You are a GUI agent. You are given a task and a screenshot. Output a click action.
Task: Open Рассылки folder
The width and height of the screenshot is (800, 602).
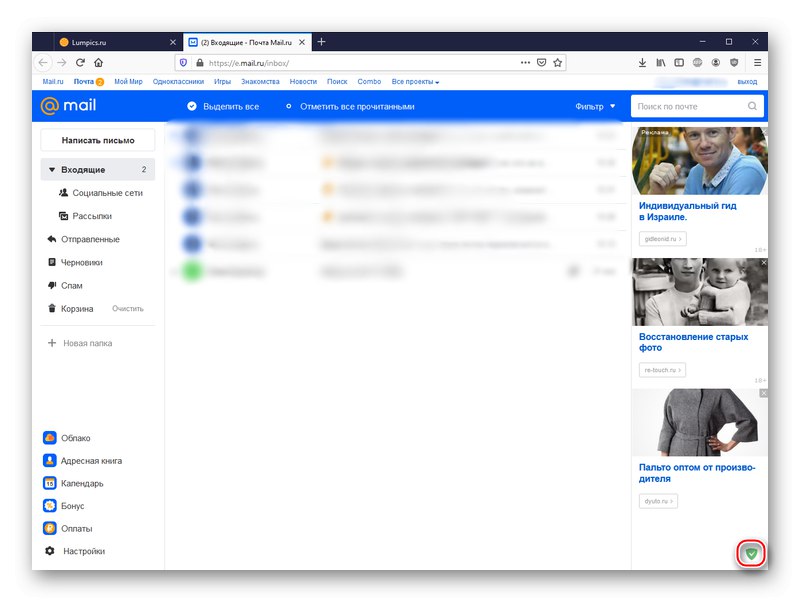pyautogui.click(x=85, y=216)
